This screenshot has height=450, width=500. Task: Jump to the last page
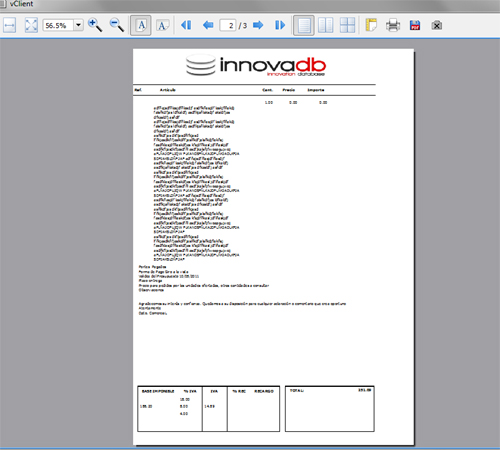click(280, 25)
